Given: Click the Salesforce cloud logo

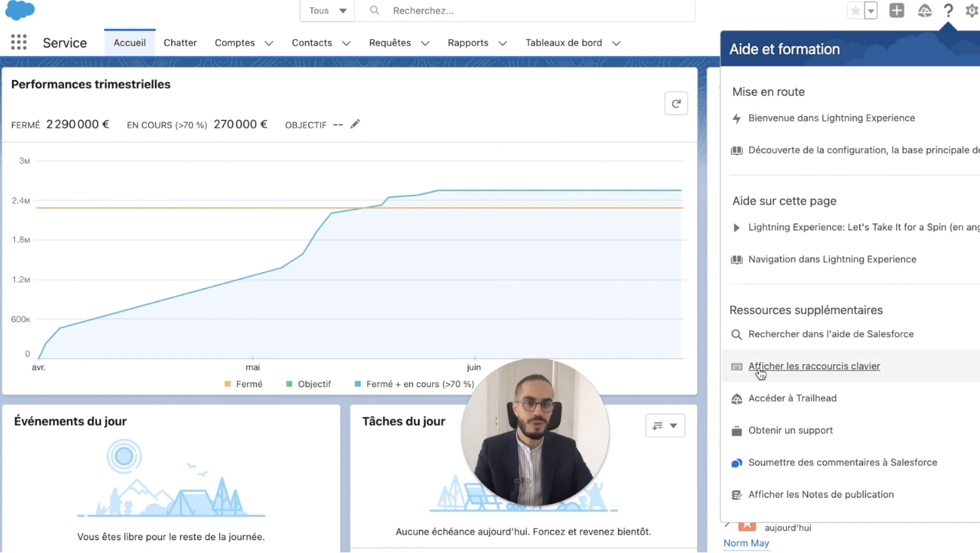Looking at the screenshot, I should [20, 11].
